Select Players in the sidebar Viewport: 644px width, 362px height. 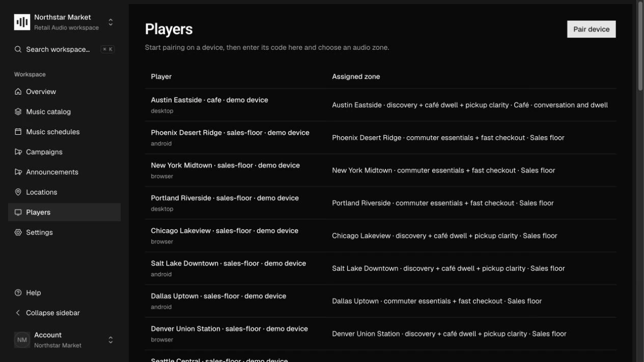click(64, 213)
